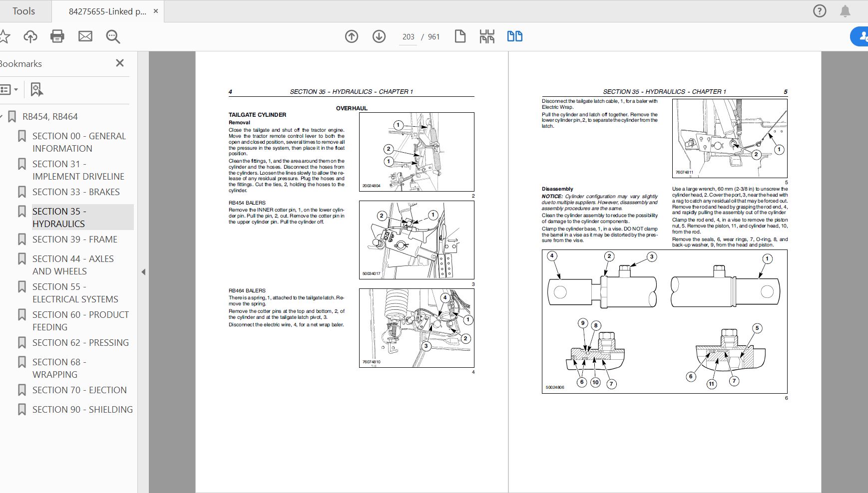Select the single page view icon

point(460,36)
